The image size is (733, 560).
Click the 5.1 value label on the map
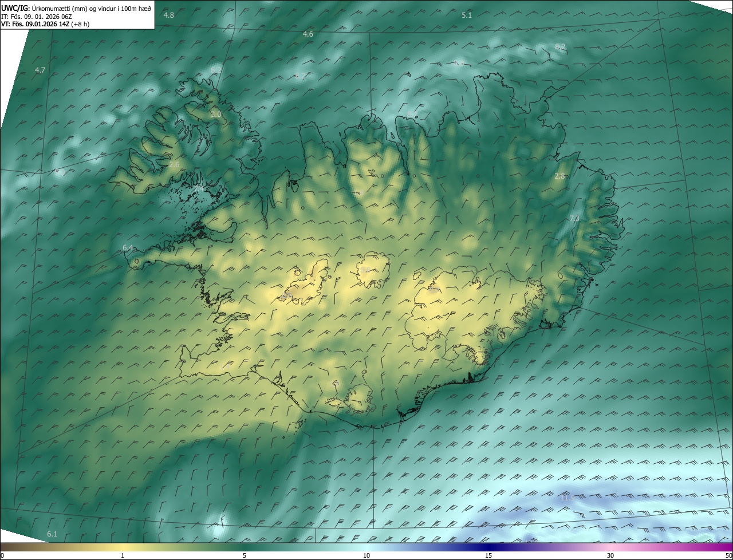(x=467, y=15)
